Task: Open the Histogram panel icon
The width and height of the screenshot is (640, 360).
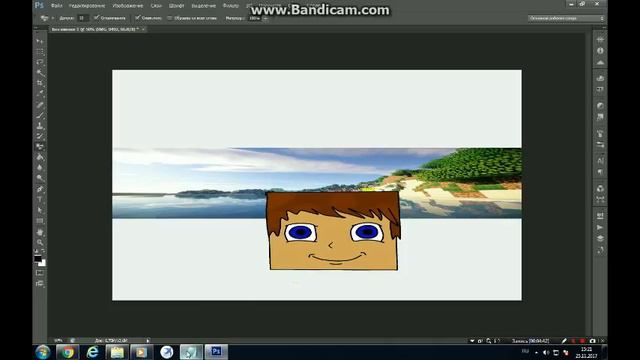Action: point(600,63)
